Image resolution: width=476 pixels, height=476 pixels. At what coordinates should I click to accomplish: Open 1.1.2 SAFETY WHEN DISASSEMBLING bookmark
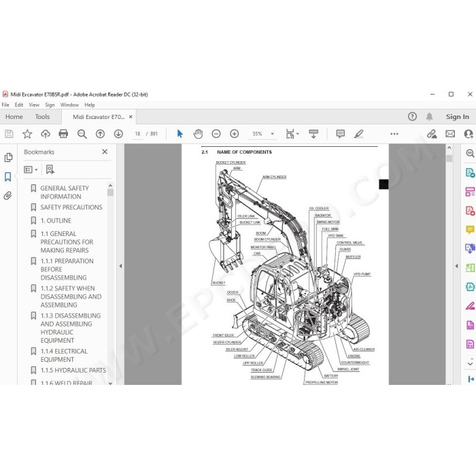[x=71, y=296]
